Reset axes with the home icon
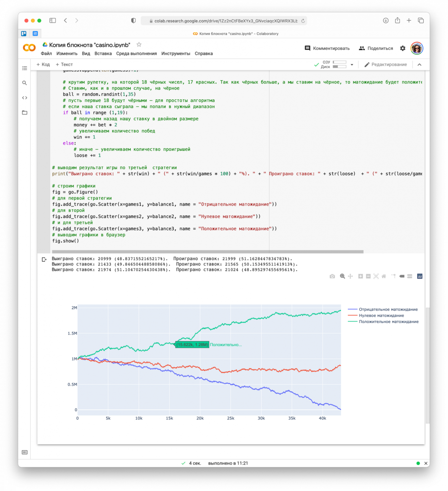This screenshot has width=448, height=491. 384,276
